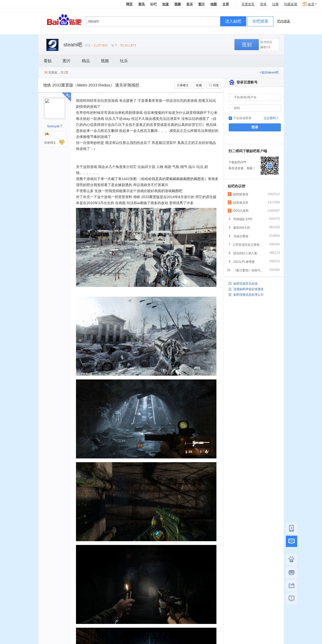Screen dimensions: 322x644
Task: Click the bear face floating icon
Action: coord(291,572)
